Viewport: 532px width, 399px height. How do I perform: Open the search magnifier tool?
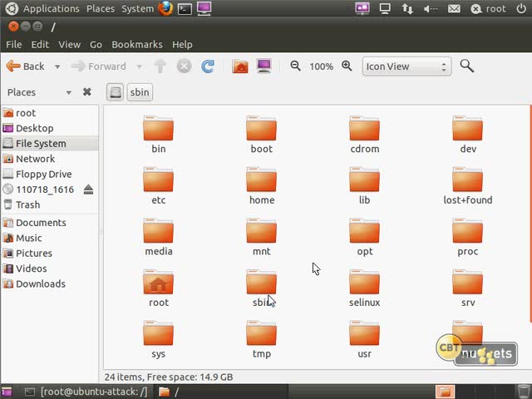pos(466,66)
